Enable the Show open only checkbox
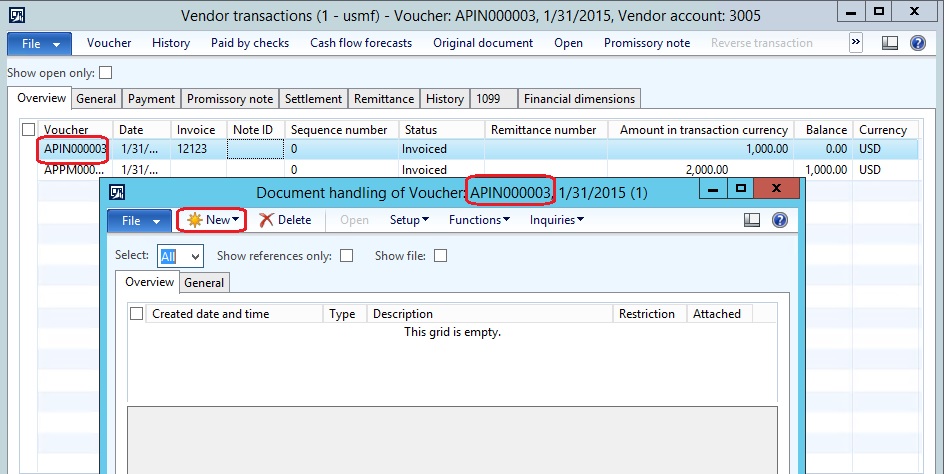945x474 pixels. (x=106, y=73)
